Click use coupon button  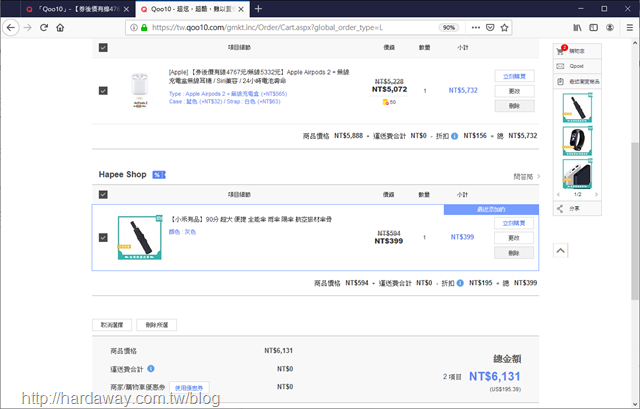tap(189, 388)
